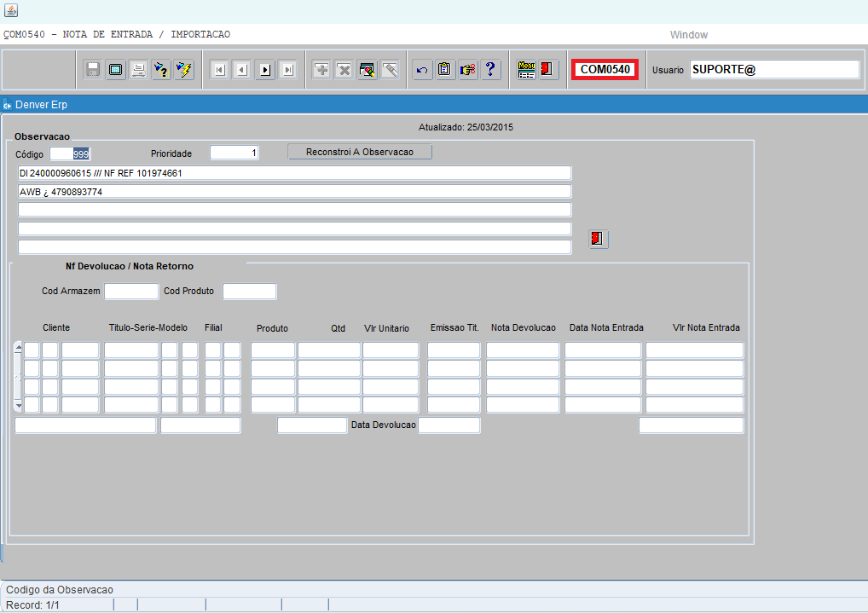Click the Qtd column header
The height and width of the screenshot is (613, 868).
pyautogui.click(x=339, y=328)
